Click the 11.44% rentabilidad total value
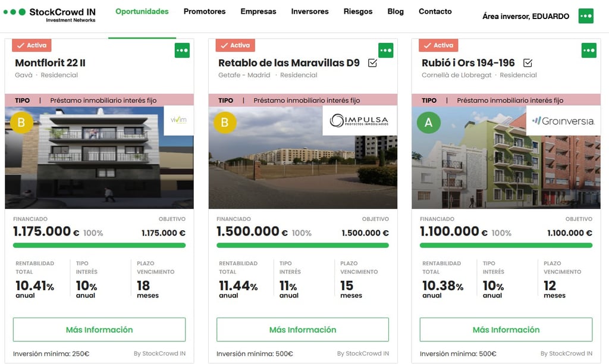 point(238,286)
